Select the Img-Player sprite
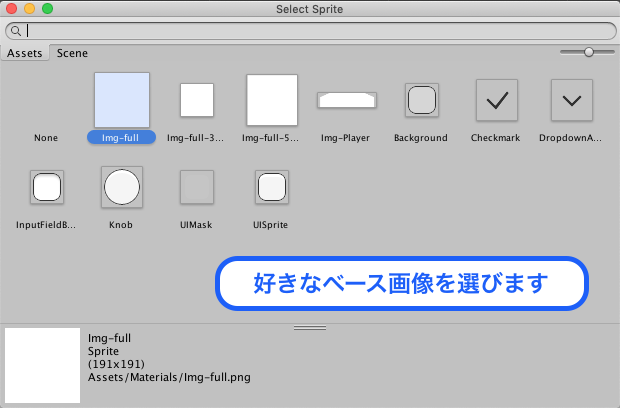The image size is (620, 408). [346, 100]
